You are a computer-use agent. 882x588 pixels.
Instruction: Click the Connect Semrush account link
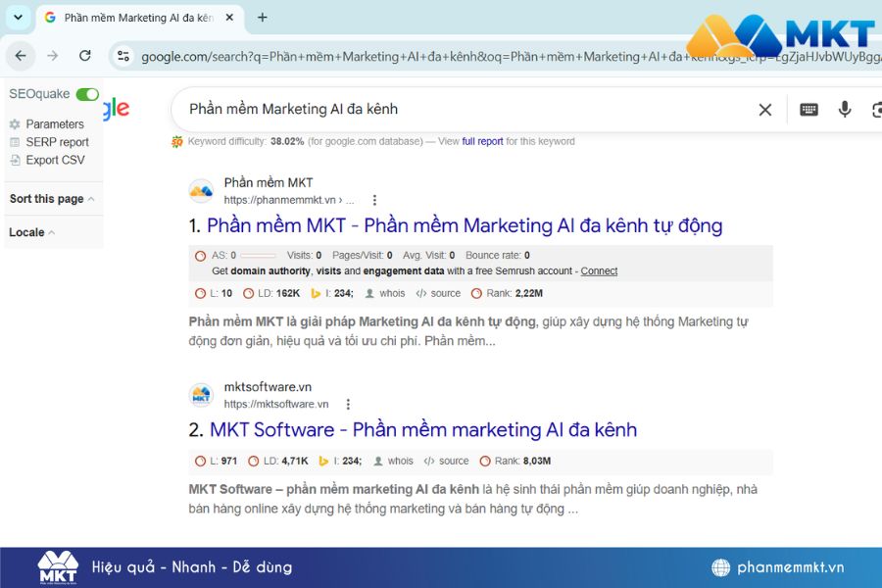click(x=599, y=271)
